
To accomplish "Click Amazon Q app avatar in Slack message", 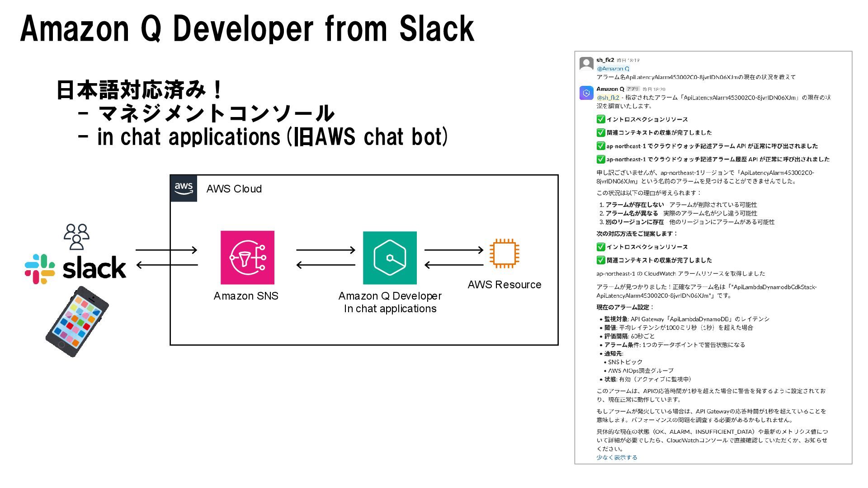I will point(586,93).
